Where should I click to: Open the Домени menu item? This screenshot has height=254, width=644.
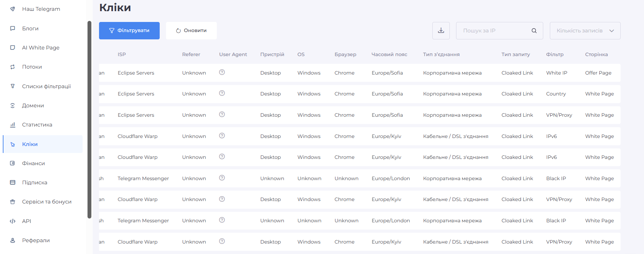coord(33,106)
